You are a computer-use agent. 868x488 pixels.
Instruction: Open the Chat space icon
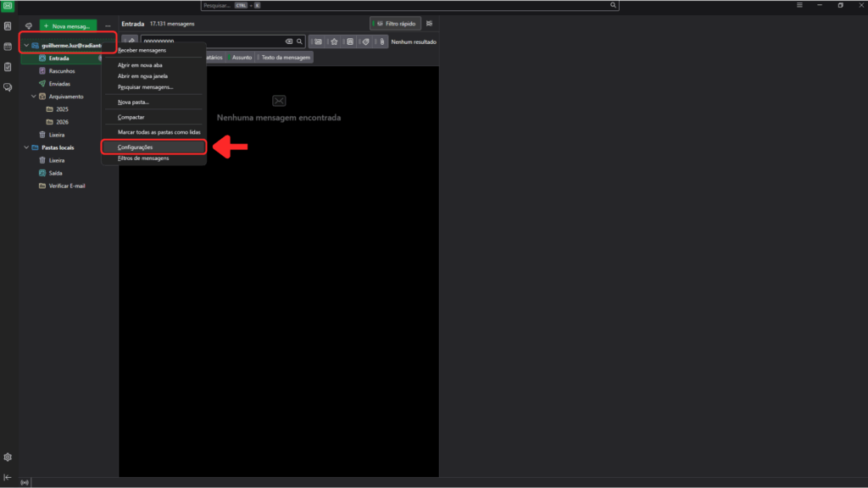click(8, 86)
